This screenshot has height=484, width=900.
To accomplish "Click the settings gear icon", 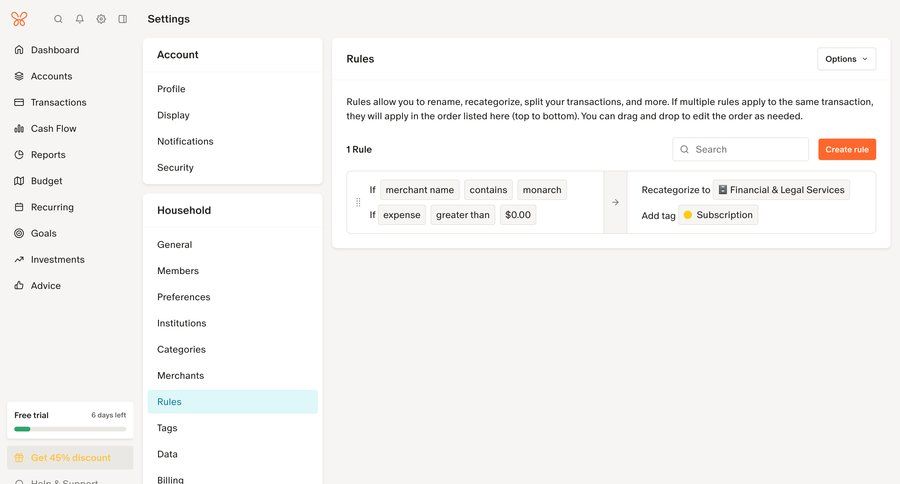I will coord(101,19).
